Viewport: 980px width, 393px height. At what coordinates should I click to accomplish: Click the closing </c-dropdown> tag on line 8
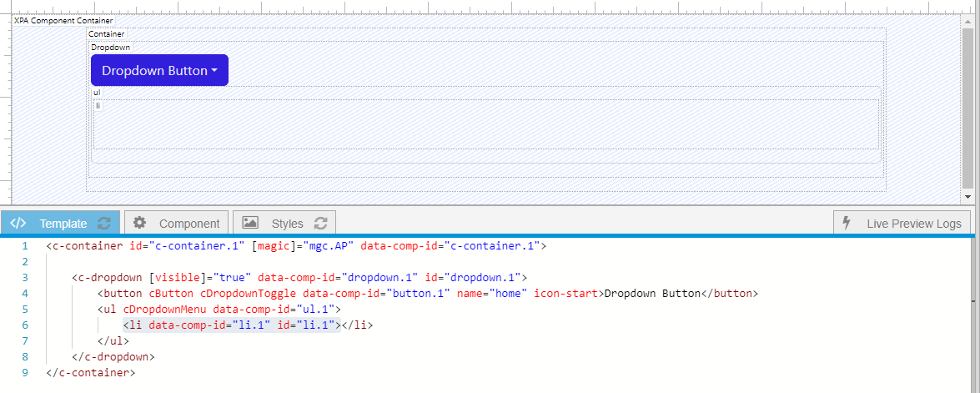coord(113,357)
